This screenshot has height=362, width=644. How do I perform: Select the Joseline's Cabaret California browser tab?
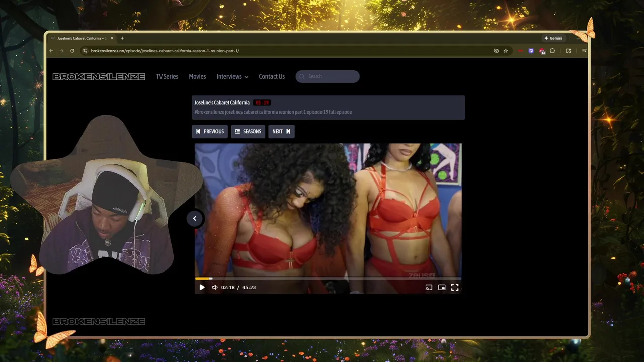coord(82,38)
